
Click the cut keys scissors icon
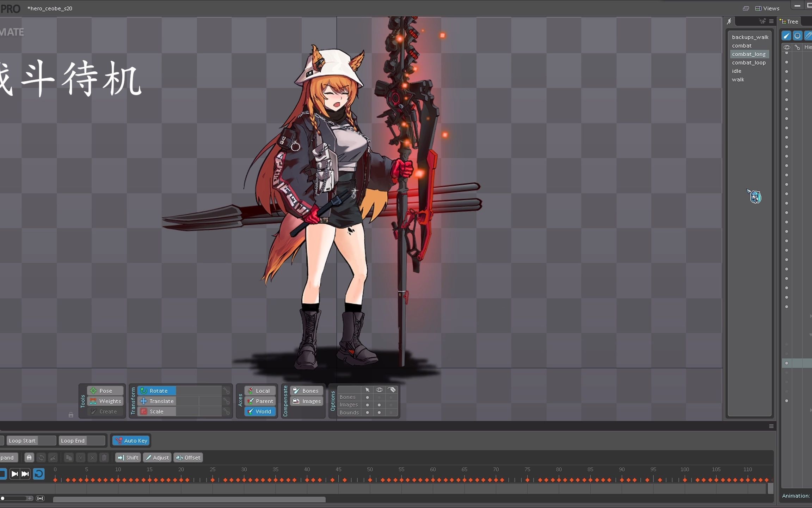81,458
